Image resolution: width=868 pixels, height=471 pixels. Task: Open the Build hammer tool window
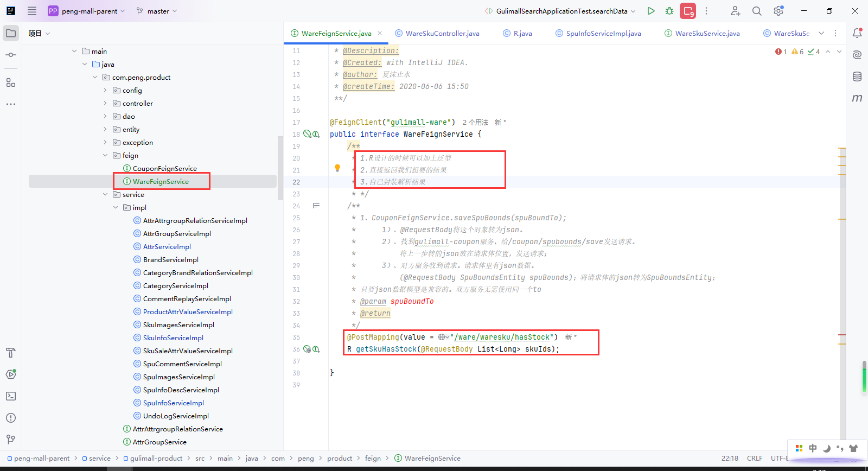pos(11,353)
